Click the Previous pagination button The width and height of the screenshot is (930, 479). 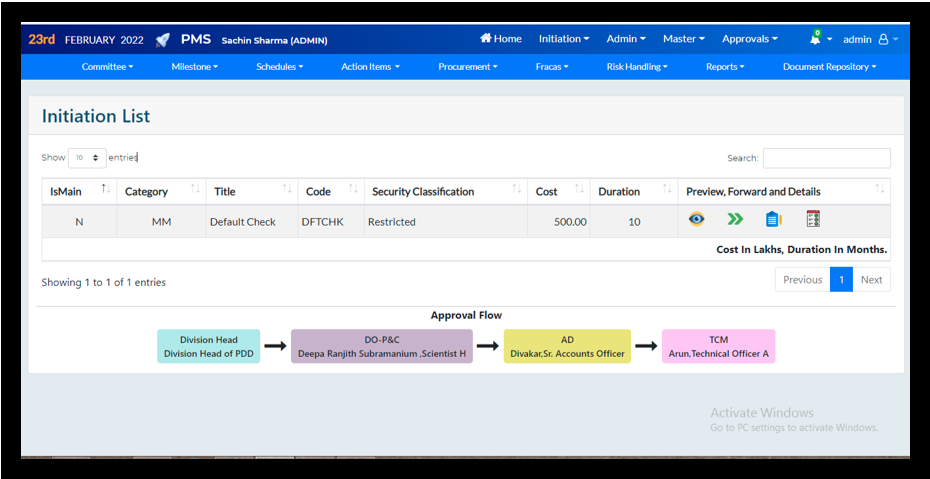(802, 280)
